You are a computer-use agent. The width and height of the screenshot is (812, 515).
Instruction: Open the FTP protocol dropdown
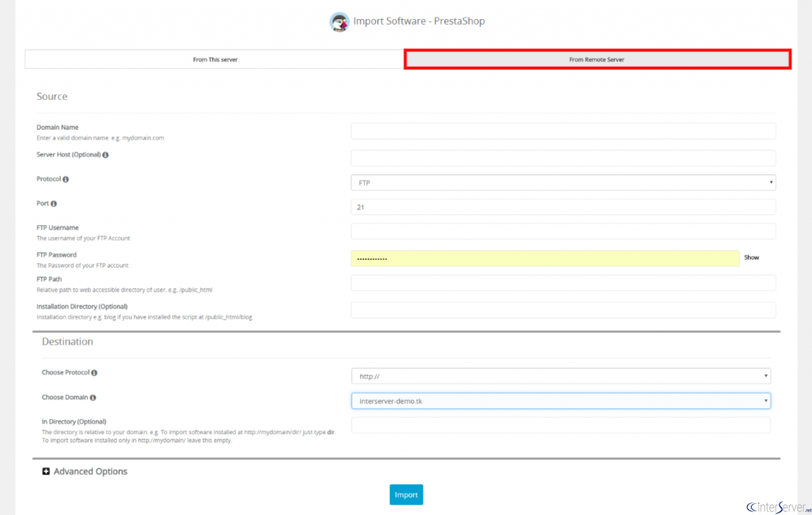coord(564,183)
